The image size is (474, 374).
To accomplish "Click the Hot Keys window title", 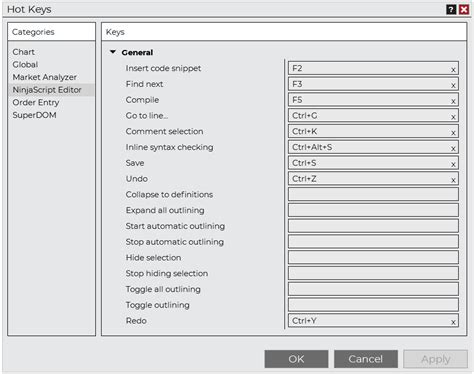I will [x=29, y=9].
